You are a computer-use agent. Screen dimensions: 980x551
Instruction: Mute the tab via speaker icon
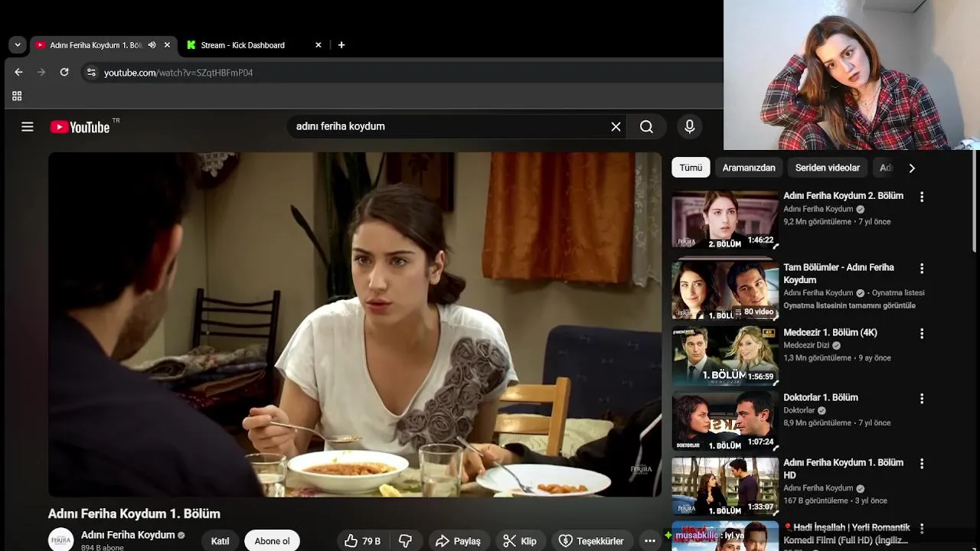pyautogui.click(x=152, y=45)
